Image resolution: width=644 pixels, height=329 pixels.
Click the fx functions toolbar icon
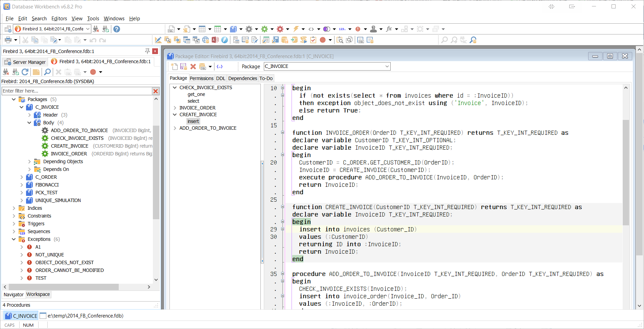(x=389, y=29)
